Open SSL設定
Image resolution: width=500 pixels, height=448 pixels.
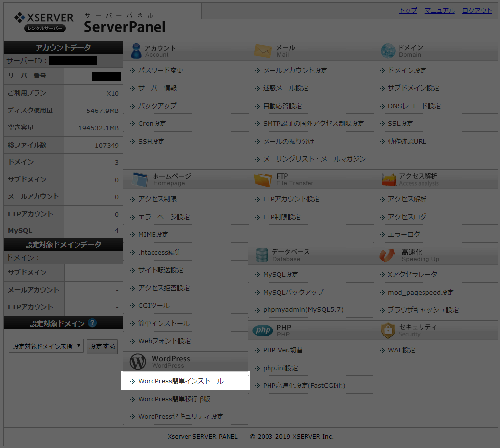pos(400,123)
